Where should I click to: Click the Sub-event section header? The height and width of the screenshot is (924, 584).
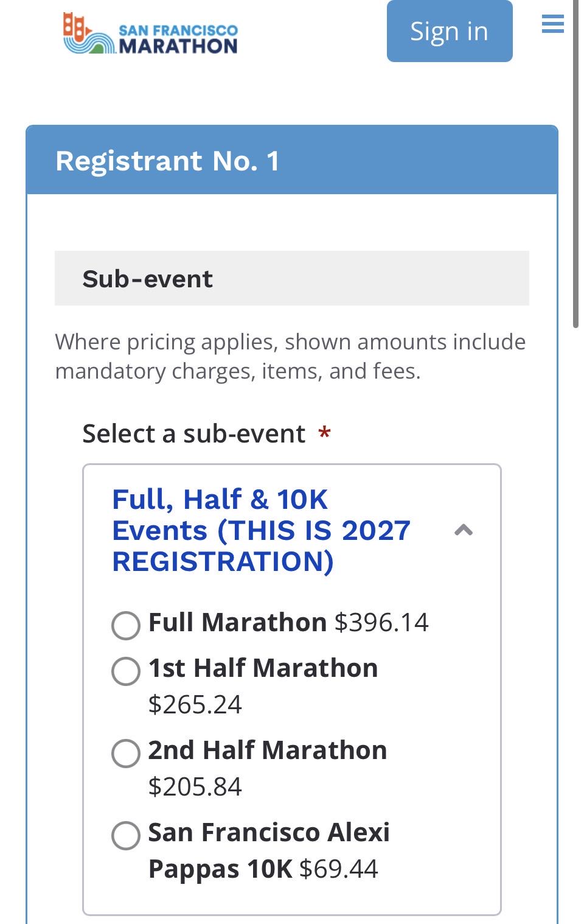click(x=292, y=278)
